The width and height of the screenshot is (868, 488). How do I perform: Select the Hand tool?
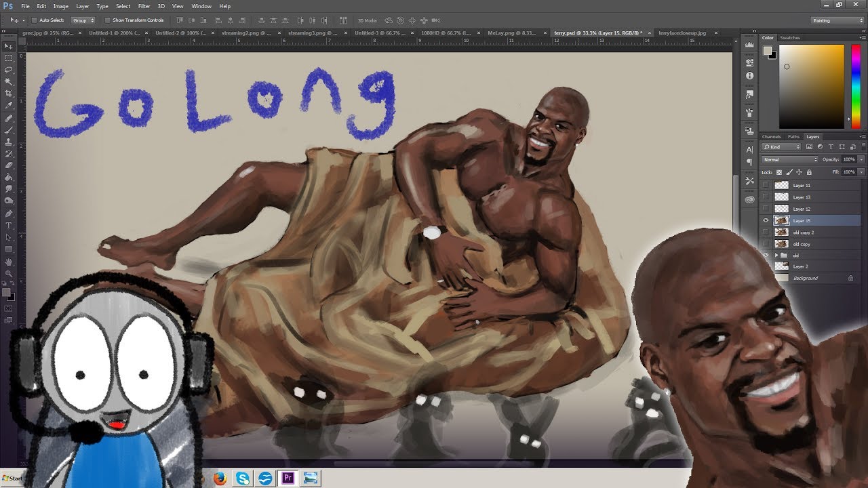9,262
